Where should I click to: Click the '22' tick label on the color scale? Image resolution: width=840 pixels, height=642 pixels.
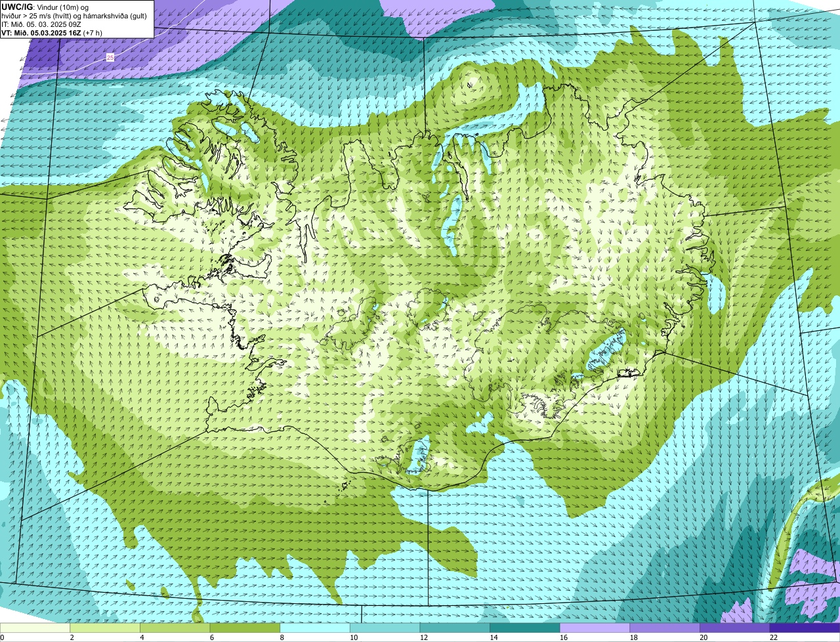[774, 637]
